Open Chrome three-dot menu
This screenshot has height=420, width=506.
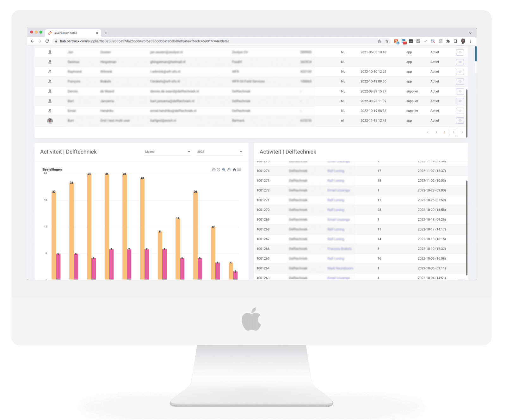[470, 41]
